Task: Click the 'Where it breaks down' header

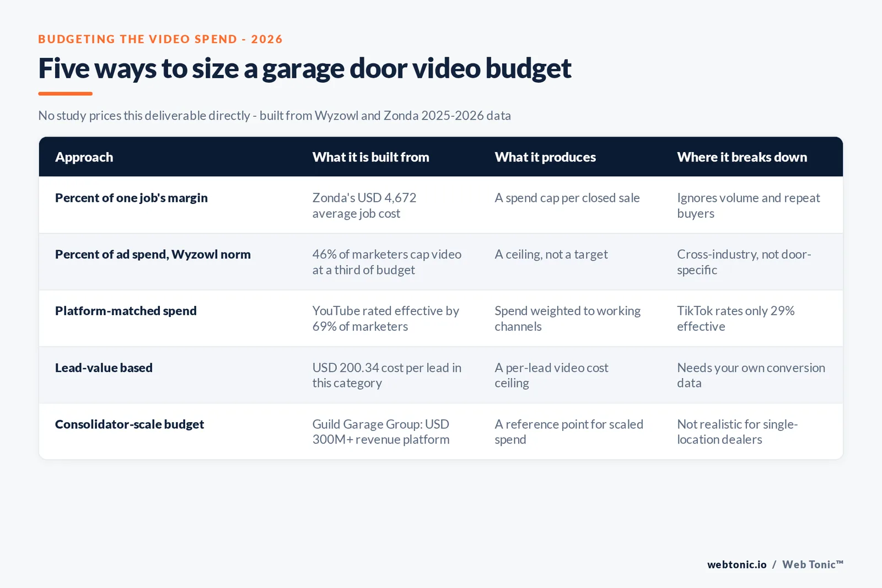Action: (742, 157)
